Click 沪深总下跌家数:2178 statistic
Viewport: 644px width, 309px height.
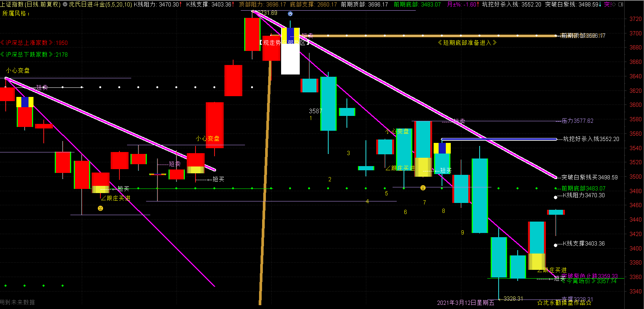click(34, 54)
